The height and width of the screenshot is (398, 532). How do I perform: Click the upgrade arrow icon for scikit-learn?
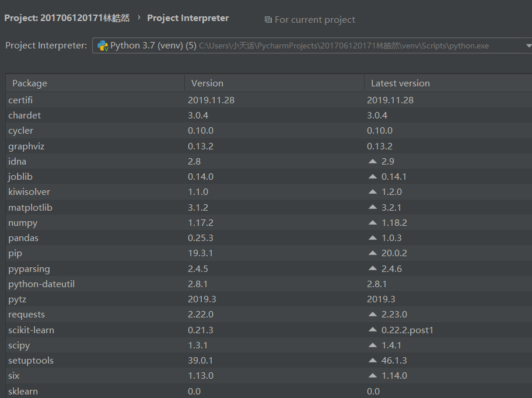tap(373, 330)
